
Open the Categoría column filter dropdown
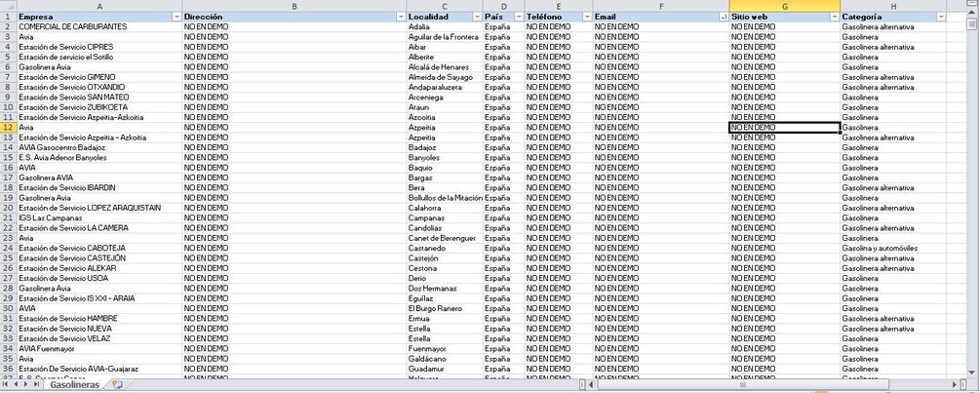(941, 17)
